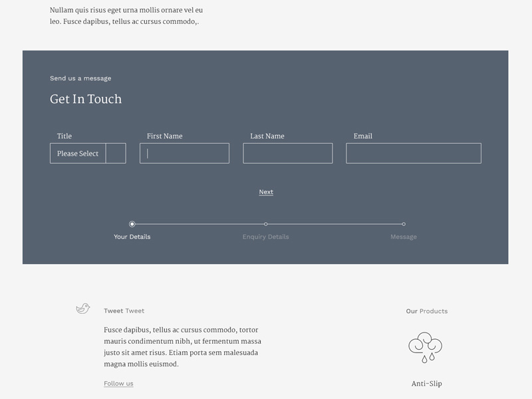The height and width of the screenshot is (399, 532).
Task: Open the 'Anti-Slip' product label
Action: click(426, 384)
